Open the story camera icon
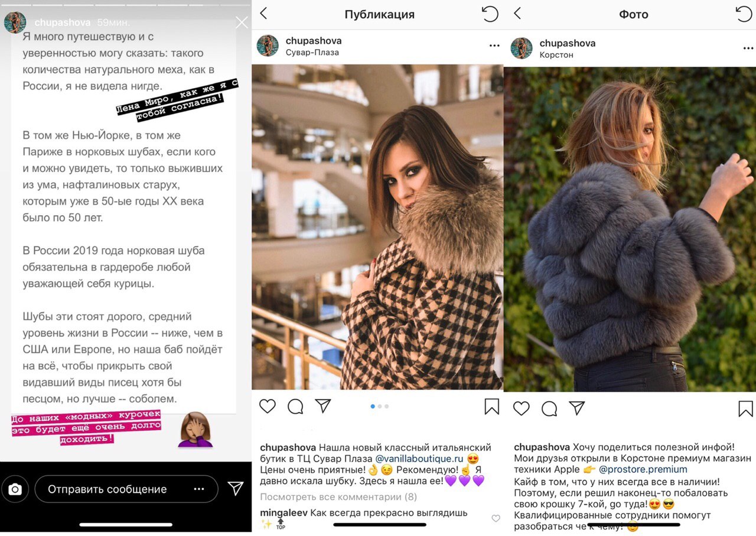This screenshot has width=756, height=536. (x=15, y=489)
